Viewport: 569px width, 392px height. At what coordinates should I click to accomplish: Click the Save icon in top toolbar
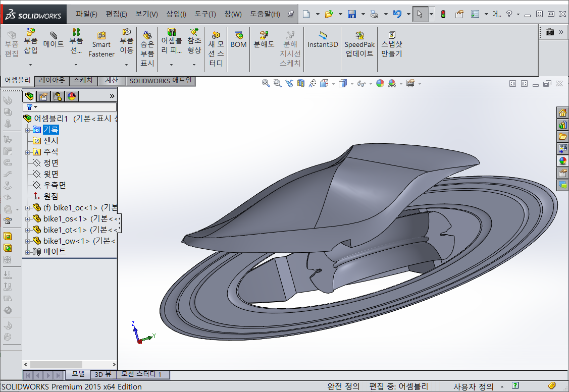[351, 14]
